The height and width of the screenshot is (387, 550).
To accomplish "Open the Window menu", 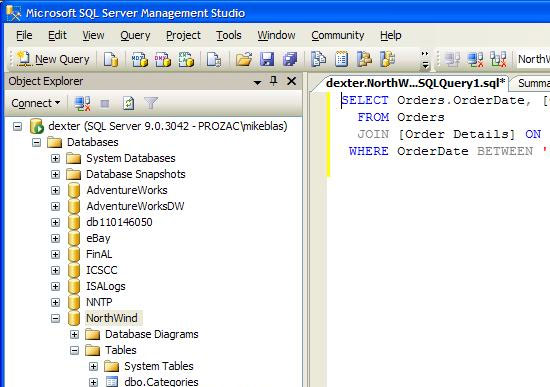I will (x=276, y=35).
